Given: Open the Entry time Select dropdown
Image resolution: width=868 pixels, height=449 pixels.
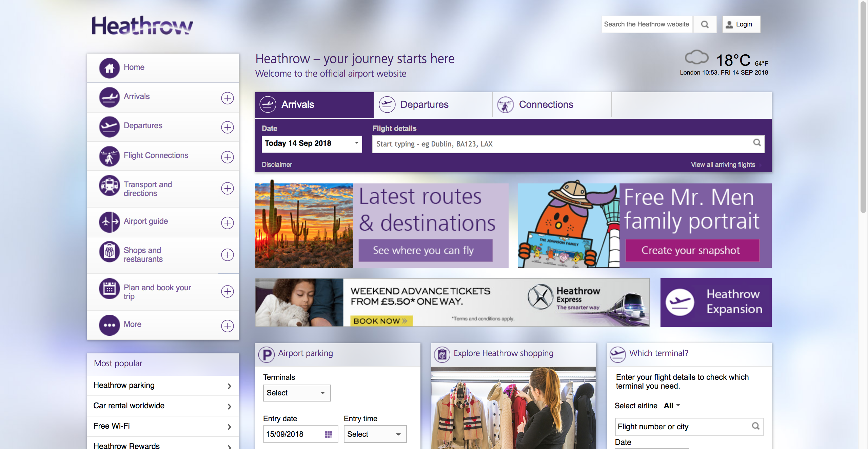Looking at the screenshot, I should pos(375,434).
